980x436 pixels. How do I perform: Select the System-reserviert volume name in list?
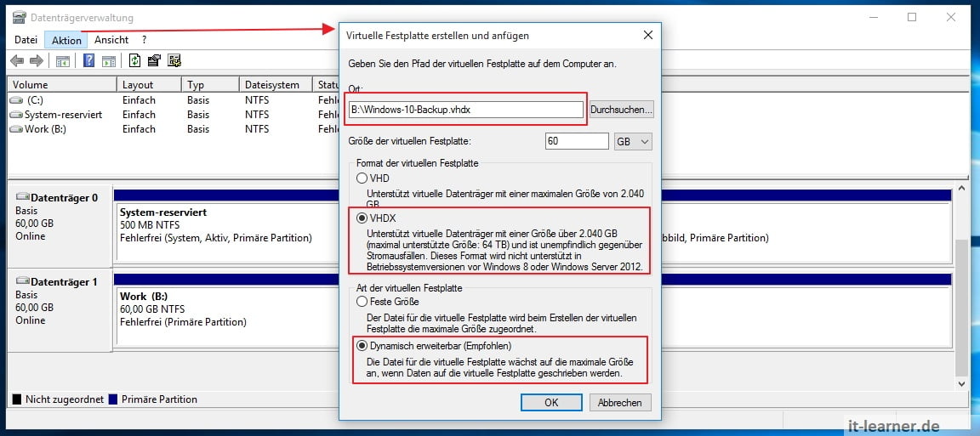click(63, 115)
